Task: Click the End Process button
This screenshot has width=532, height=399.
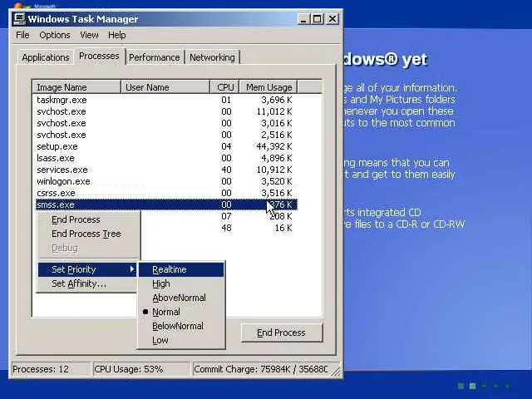Action: click(x=281, y=332)
